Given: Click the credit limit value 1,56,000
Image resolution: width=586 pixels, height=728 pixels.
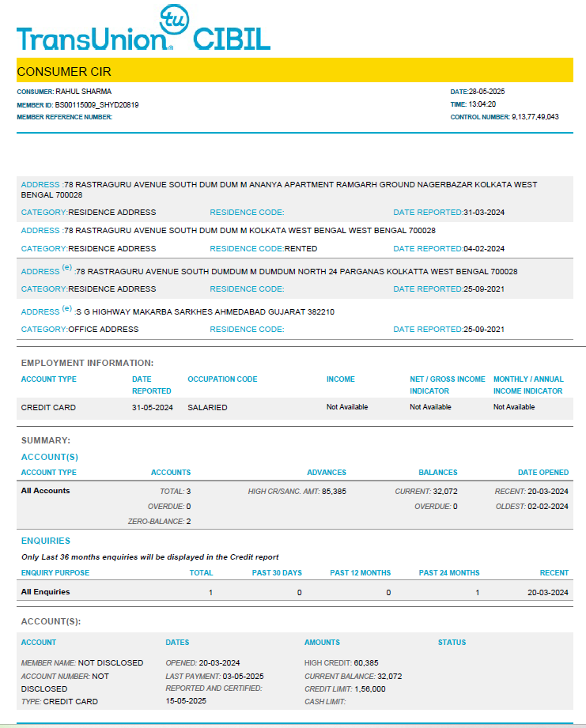Looking at the screenshot, I should pyautogui.click(x=367, y=688).
